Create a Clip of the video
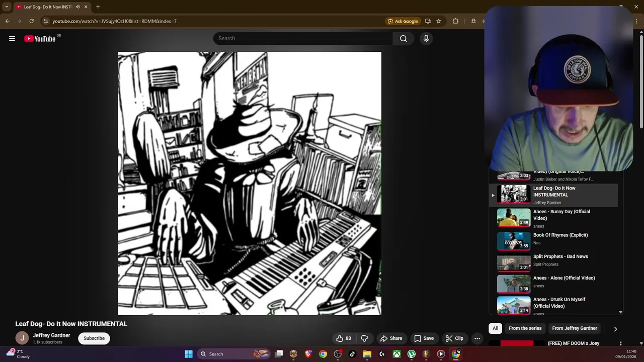Screen dimensions: 644x362 (454, 338)
